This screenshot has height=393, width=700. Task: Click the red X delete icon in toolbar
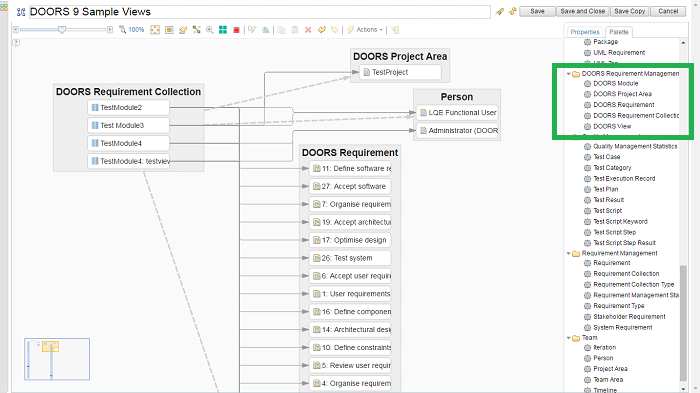(308, 30)
